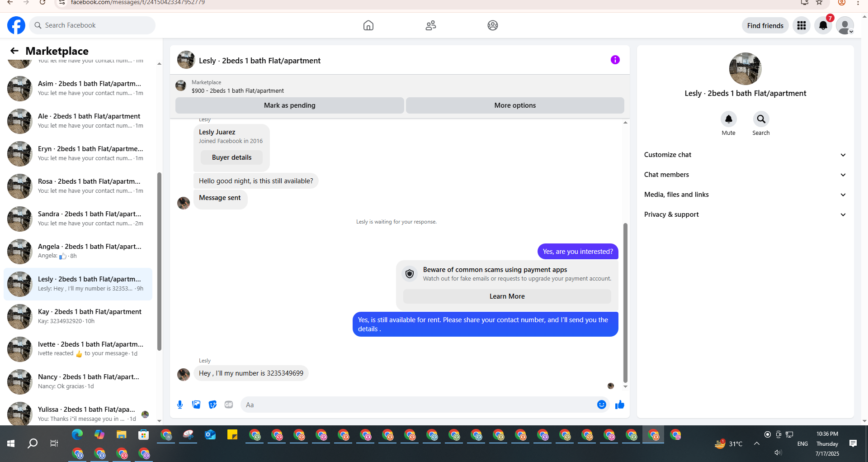Open conversation information purple icon

pyautogui.click(x=615, y=60)
